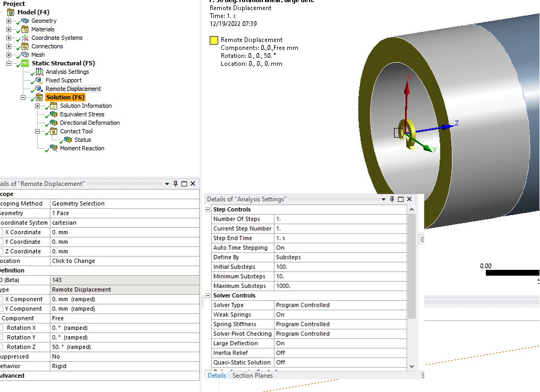The width and height of the screenshot is (540, 392).
Task: Click 'Click to Change' location field
Action: point(125,261)
